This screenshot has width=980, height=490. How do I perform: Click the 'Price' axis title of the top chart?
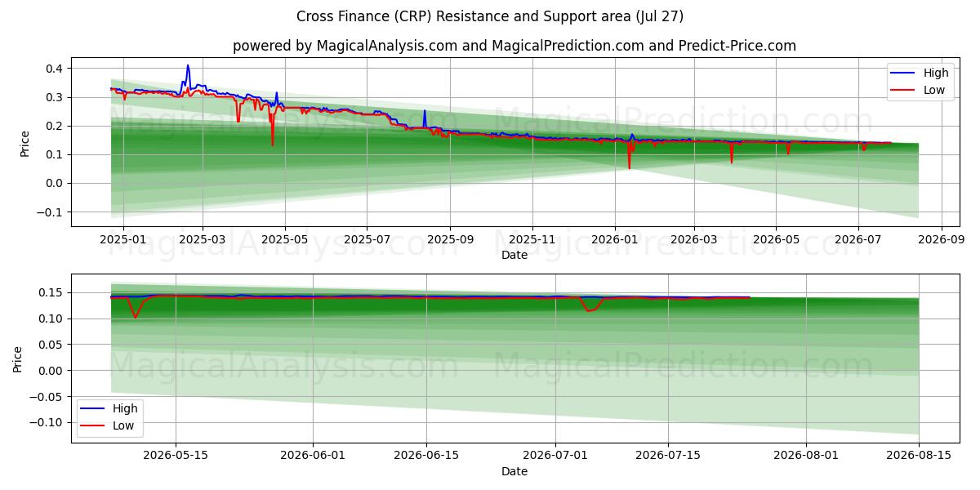pos(24,144)
